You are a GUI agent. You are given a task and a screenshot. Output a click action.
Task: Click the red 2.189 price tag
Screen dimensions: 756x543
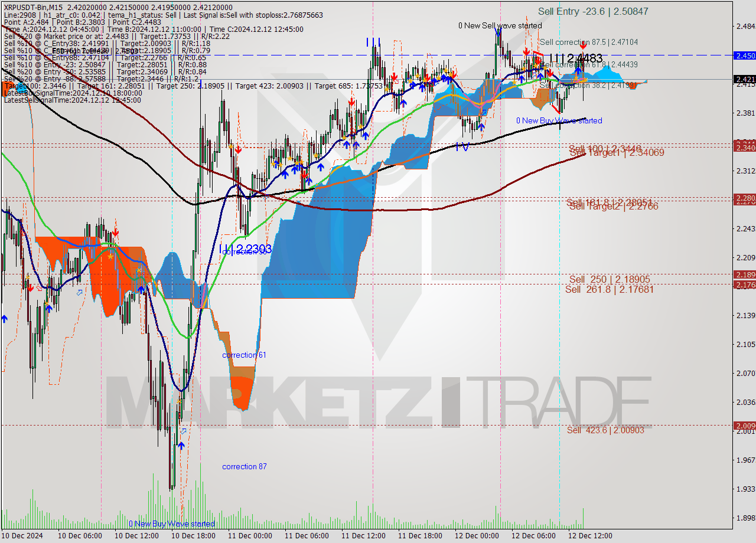coord(744,274)
